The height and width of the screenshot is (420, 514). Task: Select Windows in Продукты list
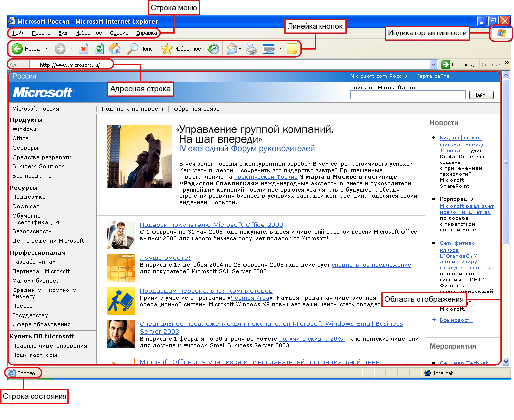25,129
